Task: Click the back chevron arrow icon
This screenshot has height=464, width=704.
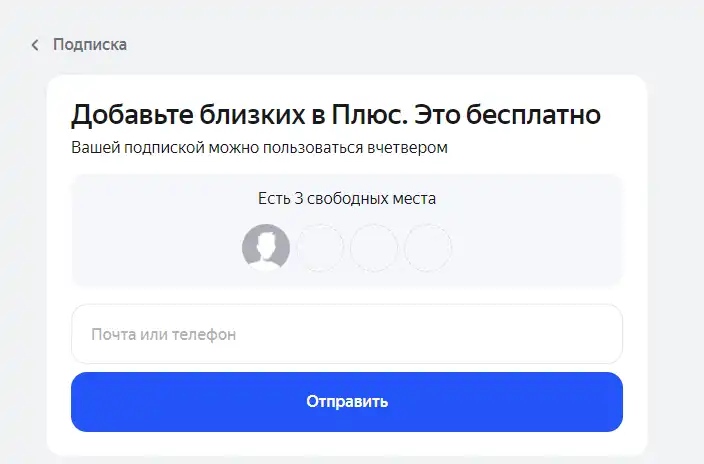Action: click(35, 45)
